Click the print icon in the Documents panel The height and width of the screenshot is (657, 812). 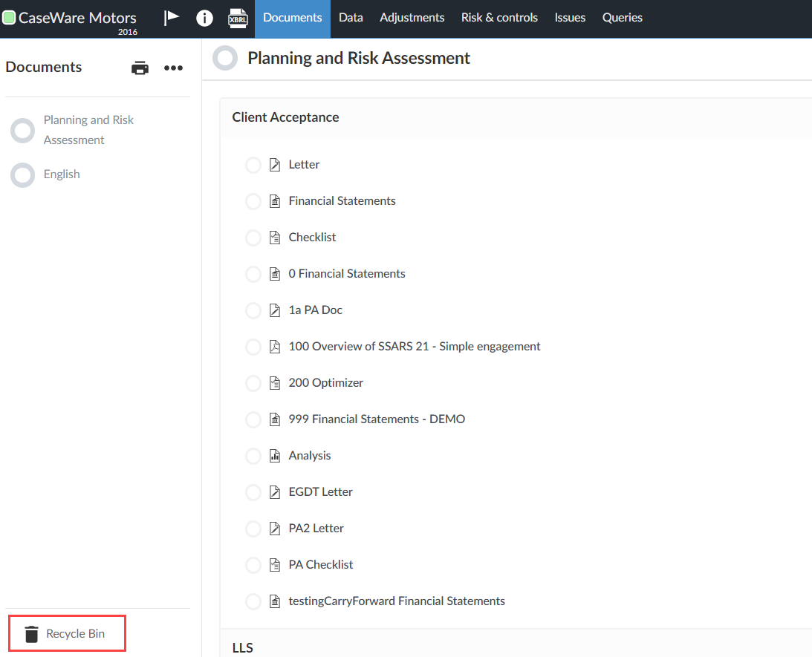pyautogui.click(x=140, y=67)
